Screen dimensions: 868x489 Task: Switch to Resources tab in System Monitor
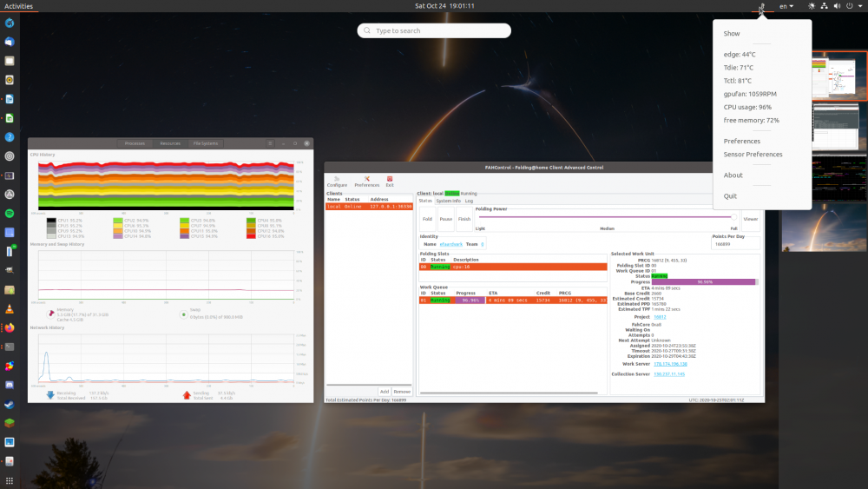tap(170, 143)
